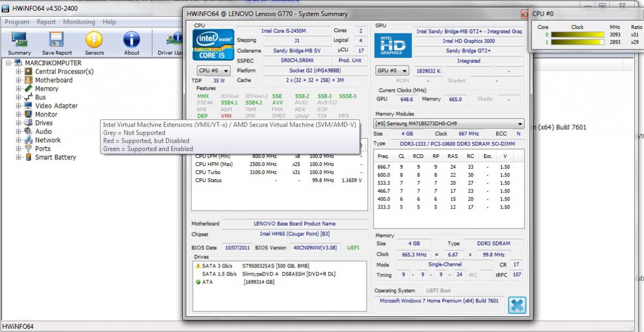Click the green MMX feature flag
644x332 pixels.
[203, 96]
